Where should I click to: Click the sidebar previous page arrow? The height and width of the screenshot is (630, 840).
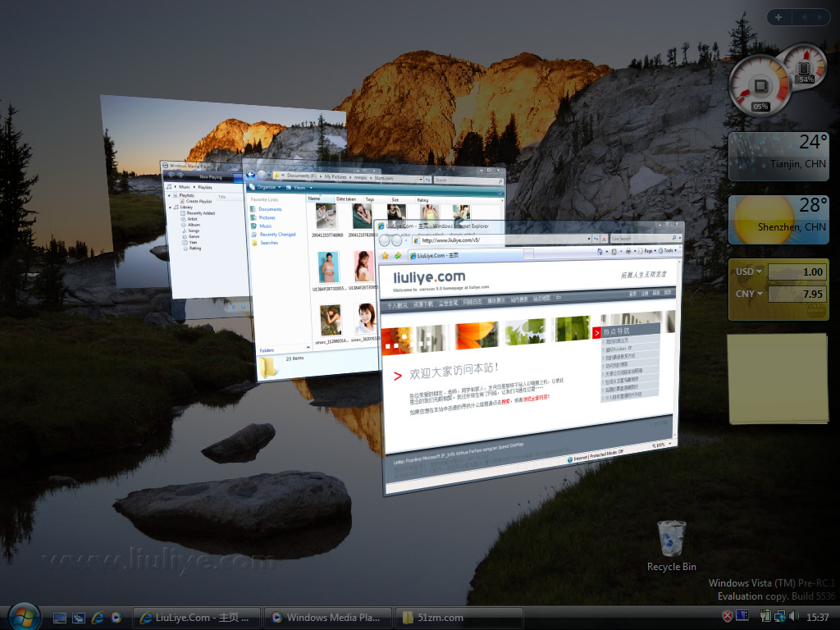click(x=804, y=17)
